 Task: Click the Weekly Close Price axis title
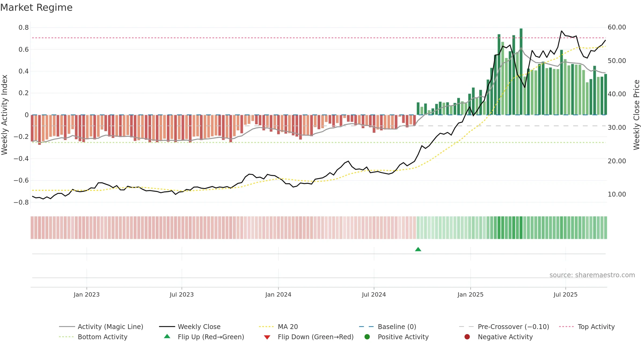tap(636, 115)
